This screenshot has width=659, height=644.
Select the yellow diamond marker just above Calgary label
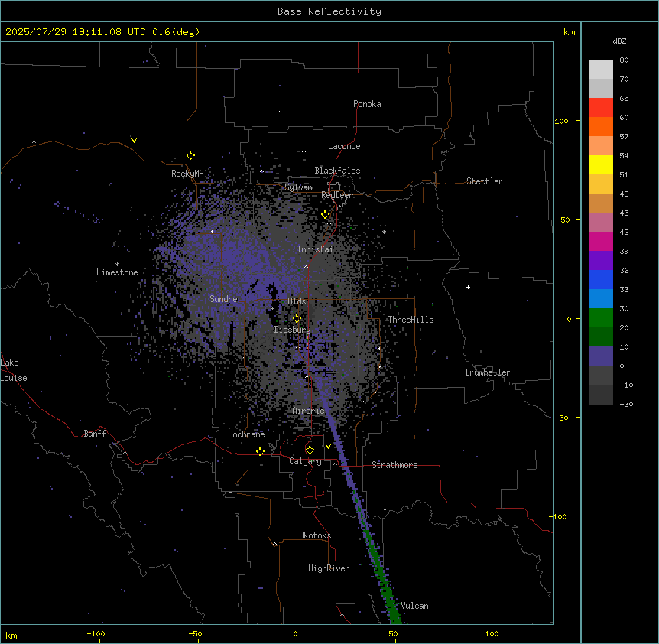tap(310, 450)
